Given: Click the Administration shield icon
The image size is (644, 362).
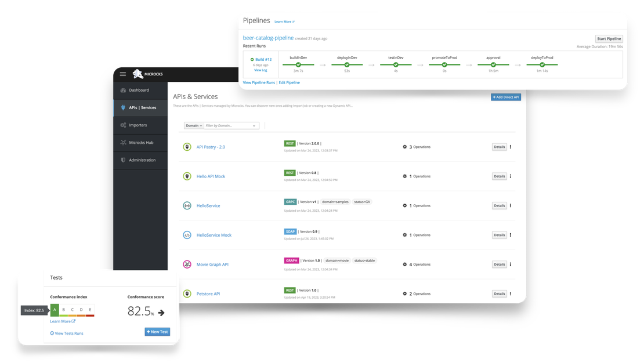Looking at the screenshot, I should 123,160.
